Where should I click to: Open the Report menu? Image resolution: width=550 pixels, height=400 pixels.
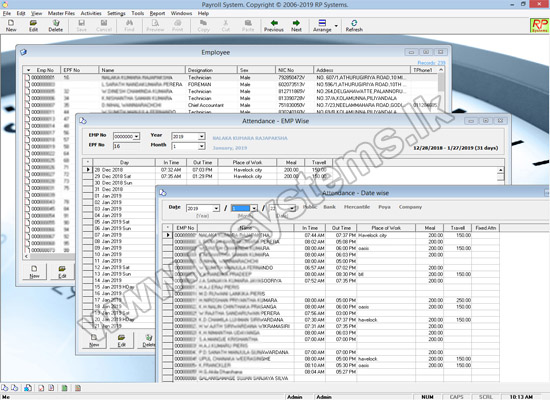pos(157,13)
